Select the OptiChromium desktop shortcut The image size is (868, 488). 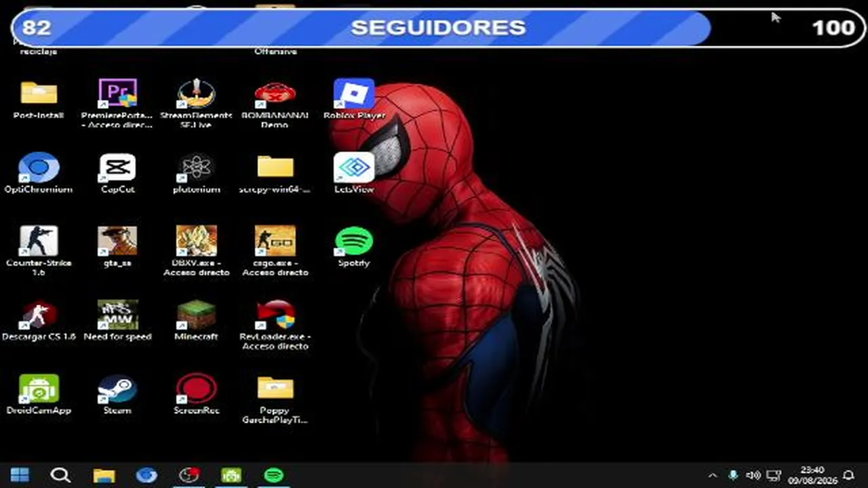[x=39, y=167]
